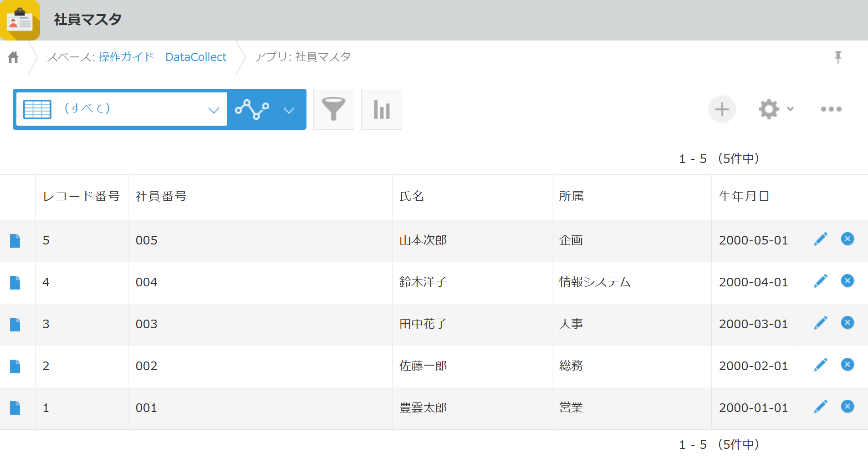The width and height of the screenshot is (868, 458).
Task: Open record 5 detail via document icon
Action: tap(15, 241)
